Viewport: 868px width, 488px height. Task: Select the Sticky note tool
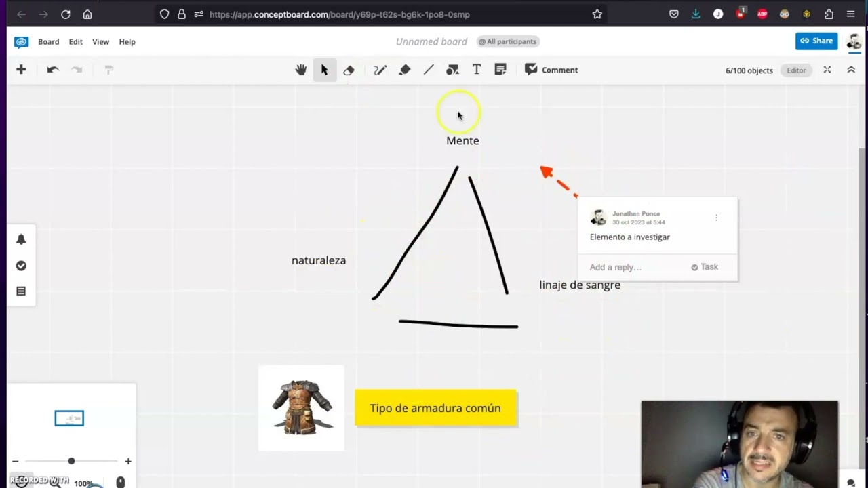pos(500,70)
